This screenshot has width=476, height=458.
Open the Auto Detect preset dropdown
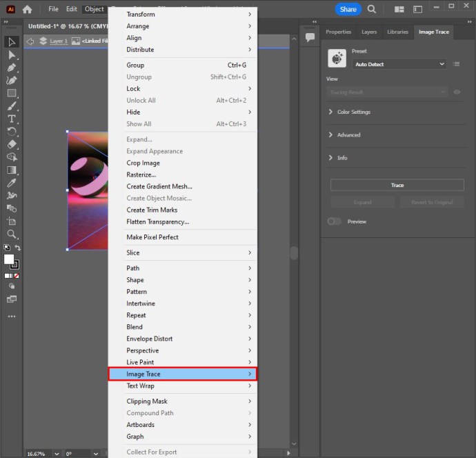tap(399, 64)
